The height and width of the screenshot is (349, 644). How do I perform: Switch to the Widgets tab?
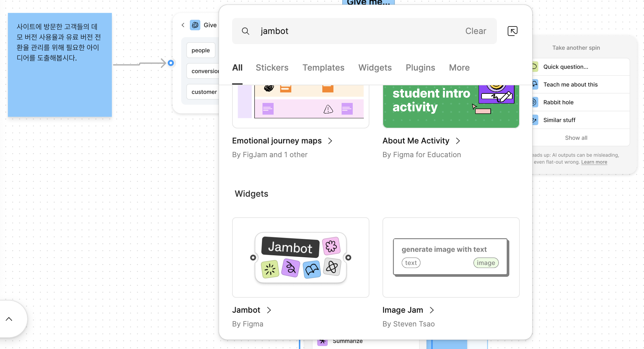375,68
